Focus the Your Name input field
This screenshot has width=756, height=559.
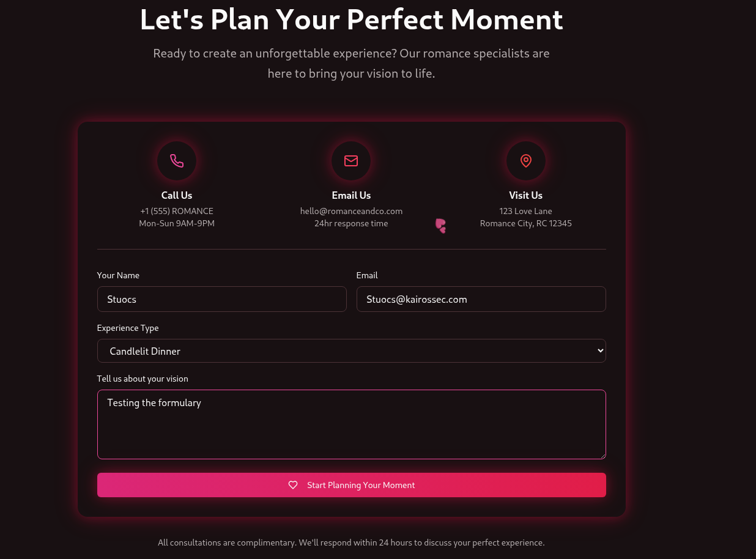pos(221,299)
